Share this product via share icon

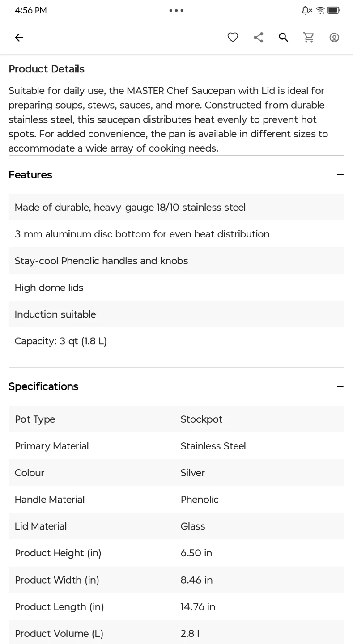coord(258,38)
